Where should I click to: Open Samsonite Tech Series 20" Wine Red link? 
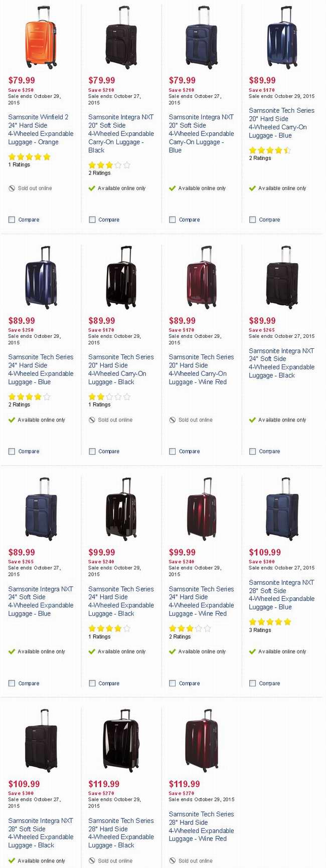click(201, 369)
